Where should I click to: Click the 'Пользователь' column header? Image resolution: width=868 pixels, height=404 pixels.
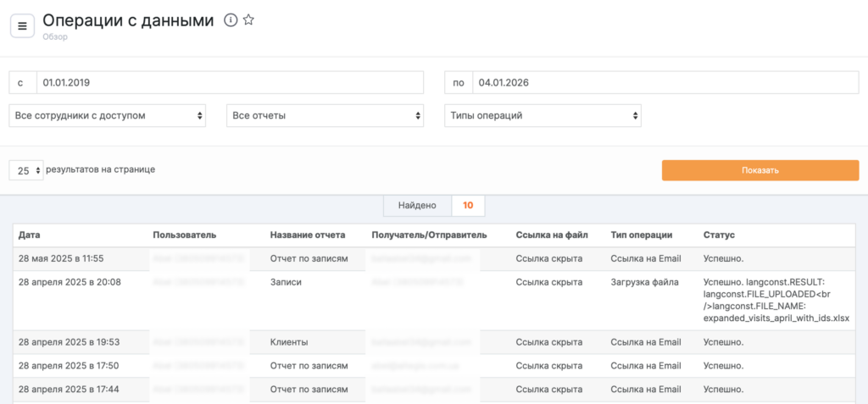(185, 235)
